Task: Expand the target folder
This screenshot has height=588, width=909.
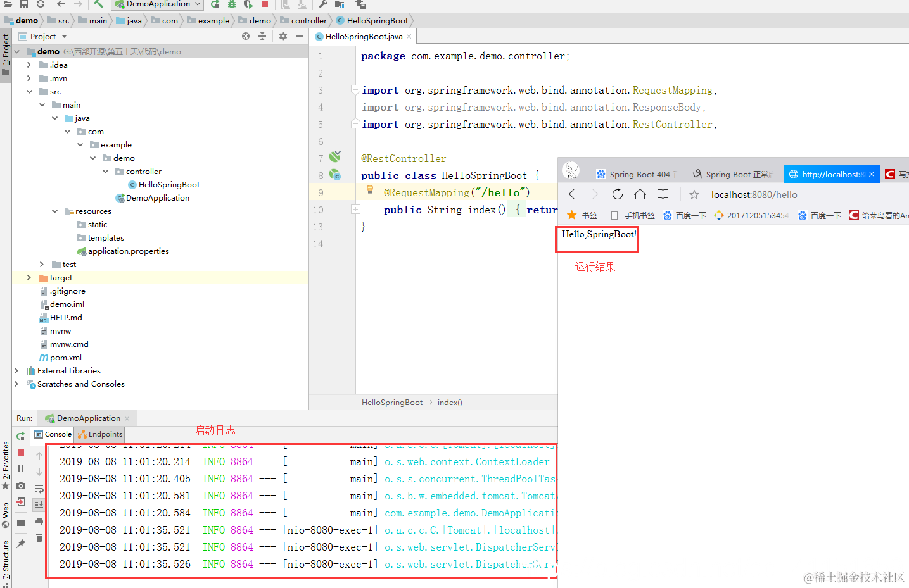Action: click(x=29, y=277)
